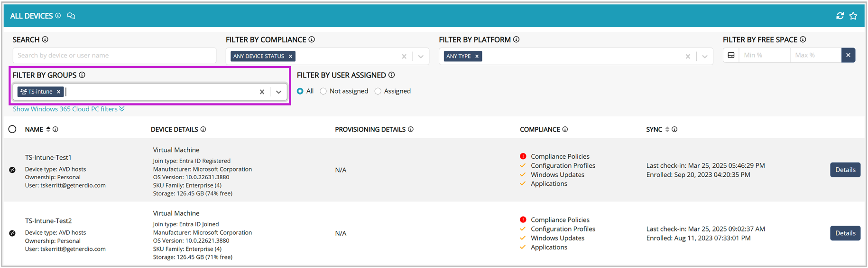The width and height of the screenshot is (868, 268).
Task: Select the Assigned radio button
Action: (x=378, y=91)
